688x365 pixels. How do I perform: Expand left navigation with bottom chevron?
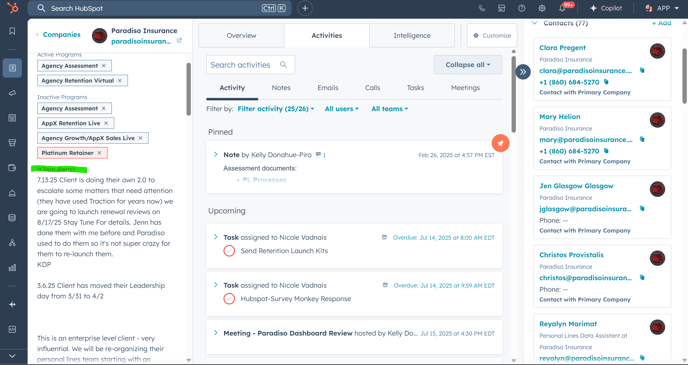[x=12, y=356]
